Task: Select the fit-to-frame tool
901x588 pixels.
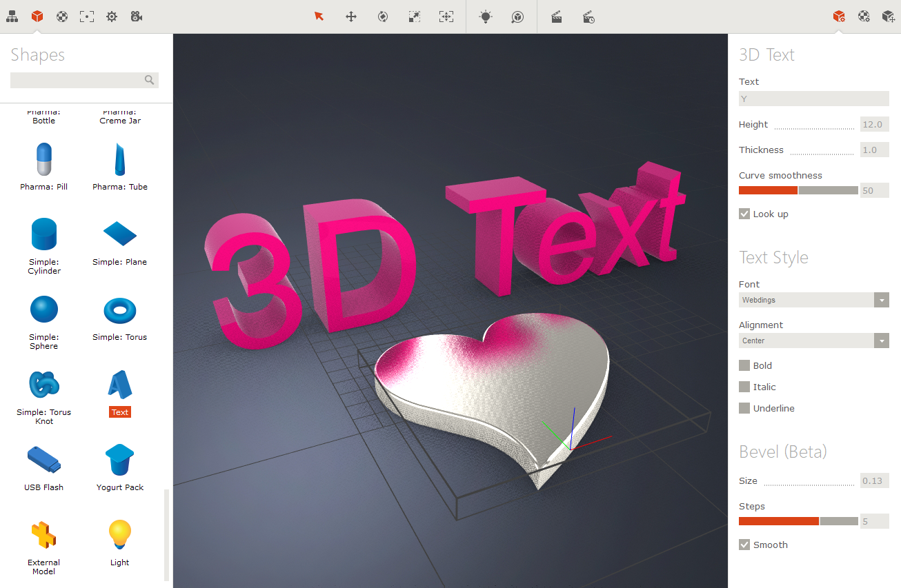Action: [x=446, y=17]
